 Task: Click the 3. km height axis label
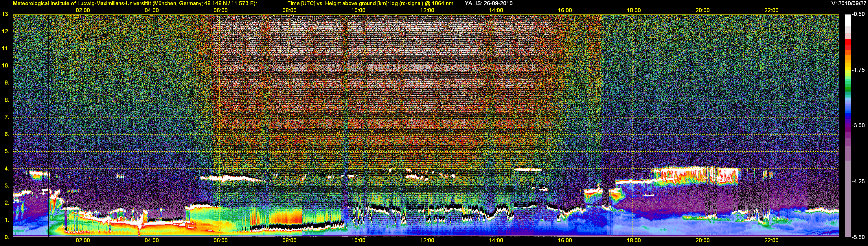click(x=7, y=186)
